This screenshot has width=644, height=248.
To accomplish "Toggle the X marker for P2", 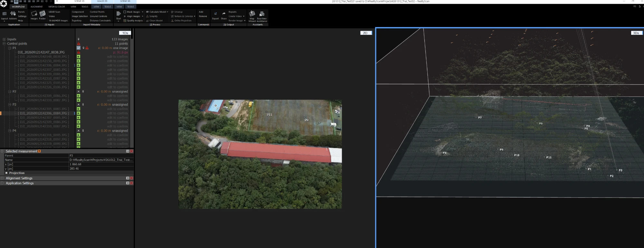I will (x=78, y=92).
